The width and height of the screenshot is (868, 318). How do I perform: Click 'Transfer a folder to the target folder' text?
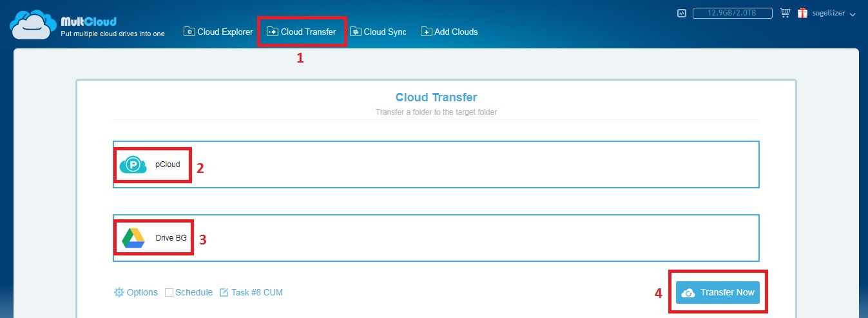436,112
